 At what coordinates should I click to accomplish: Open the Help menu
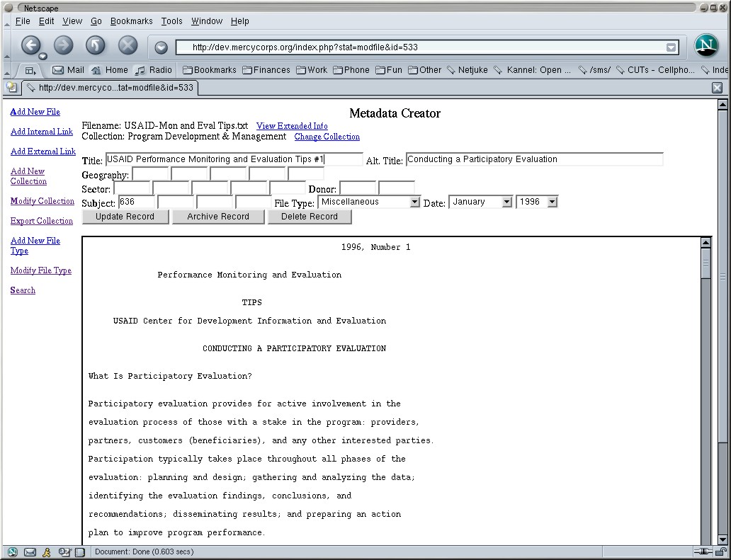point(239,21)
